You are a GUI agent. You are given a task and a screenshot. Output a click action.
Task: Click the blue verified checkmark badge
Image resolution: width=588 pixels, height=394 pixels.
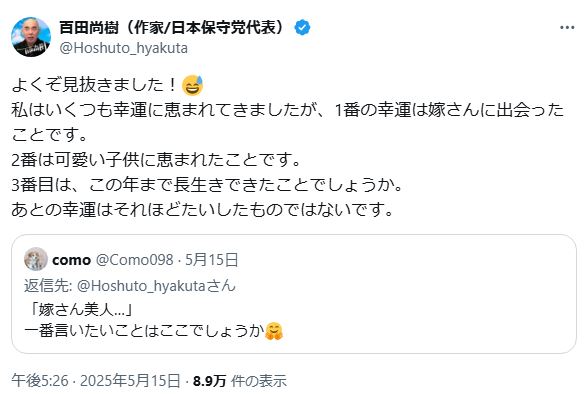(303, 28)
